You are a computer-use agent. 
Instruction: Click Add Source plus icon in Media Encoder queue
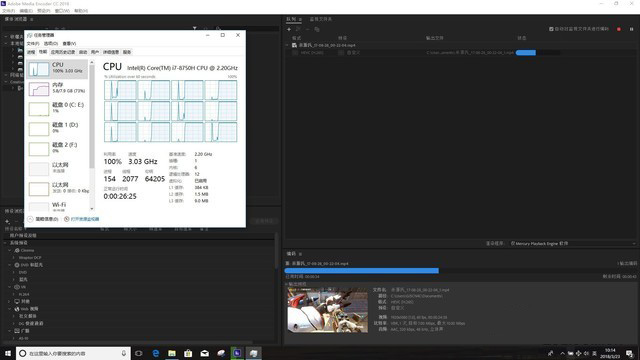click(x=289, y=29)
